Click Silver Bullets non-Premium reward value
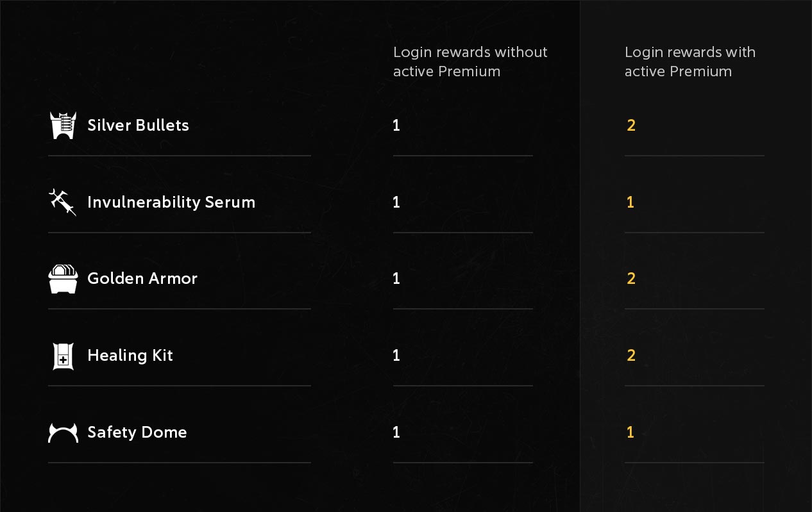Viewport: 812px width, 512px height. click(x=396, y=125)
